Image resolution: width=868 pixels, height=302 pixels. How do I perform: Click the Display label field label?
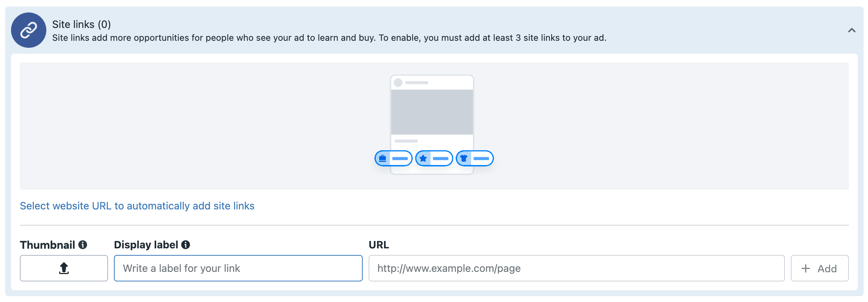point(146,245)
